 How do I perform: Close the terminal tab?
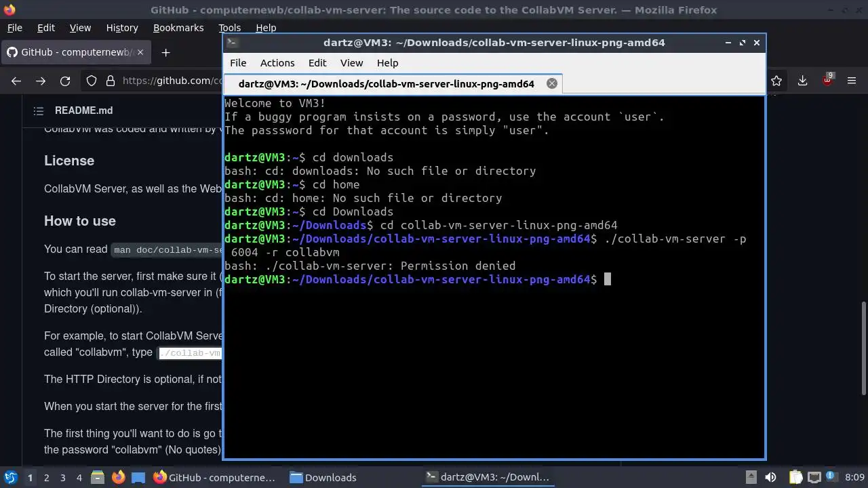(x=552, y=83)
